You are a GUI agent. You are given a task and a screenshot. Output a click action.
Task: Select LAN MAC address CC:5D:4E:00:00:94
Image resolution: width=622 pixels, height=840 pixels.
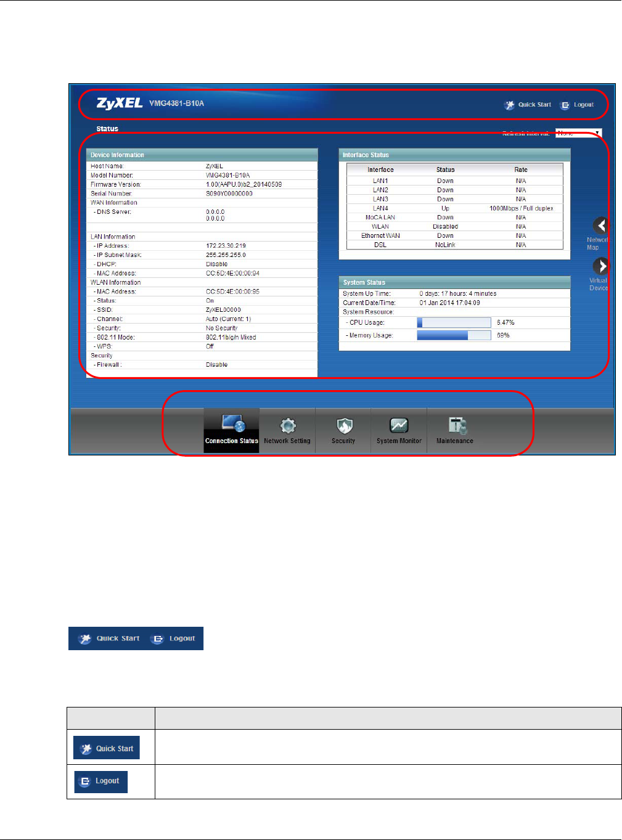coord(232,274)
